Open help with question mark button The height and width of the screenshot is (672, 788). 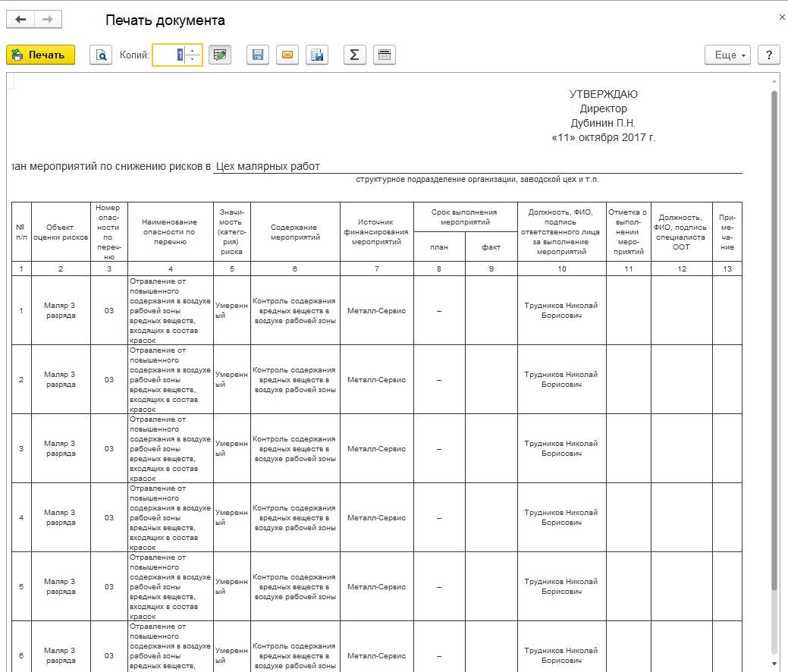click(x=769, y=55)
